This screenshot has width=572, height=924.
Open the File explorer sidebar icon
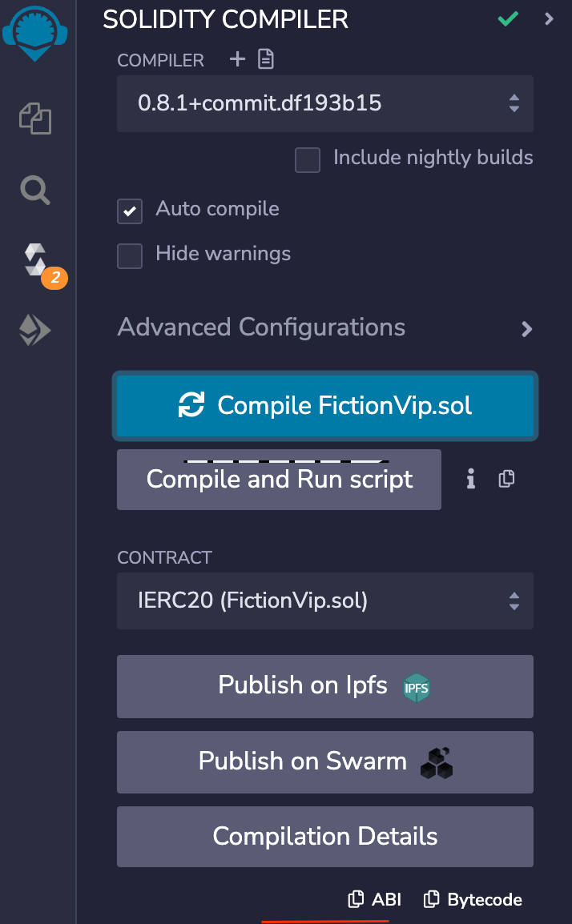coord(35,120)
